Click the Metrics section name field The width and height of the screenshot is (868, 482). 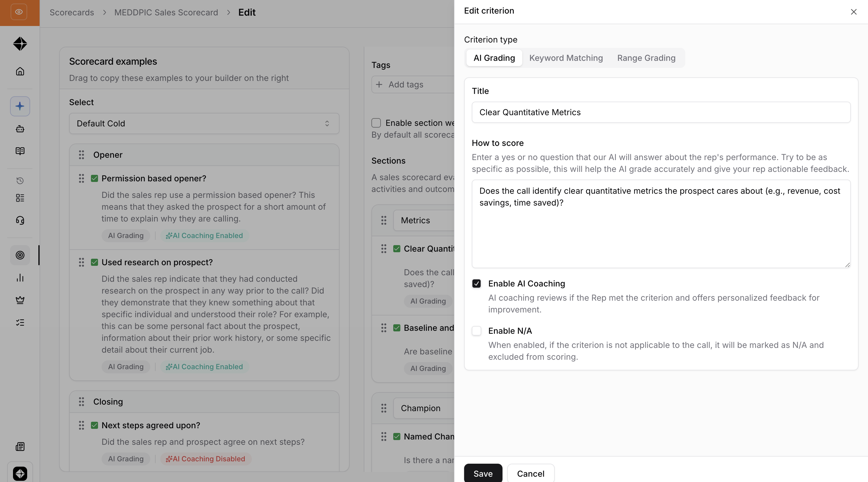[424, 220]
